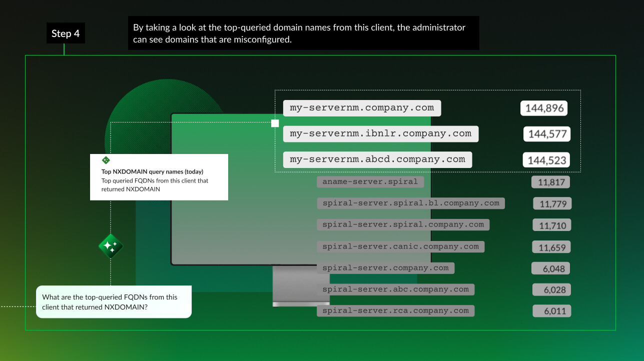Click the spiral-server.company.com entry
This screenshot has height=361, width=644.
click(386, 268)
